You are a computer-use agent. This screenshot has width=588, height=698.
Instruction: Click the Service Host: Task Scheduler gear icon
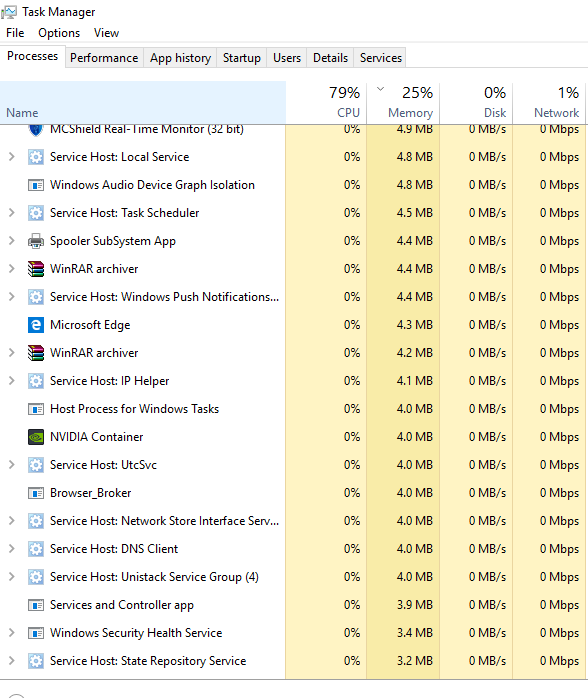pos(36,213)
